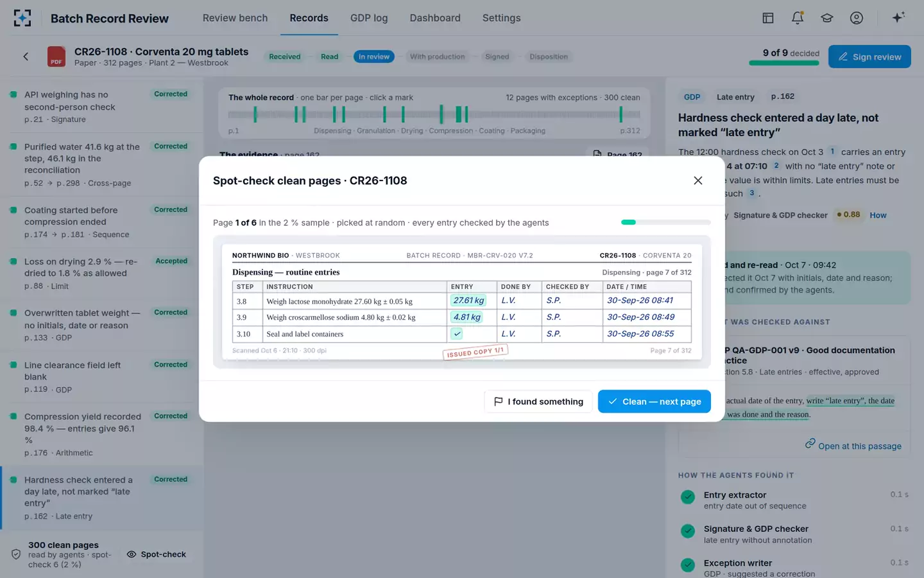This screenshot has width=924, height=578.
Task: Select the With production workflow stage
Action: click(x=437, y=57)
